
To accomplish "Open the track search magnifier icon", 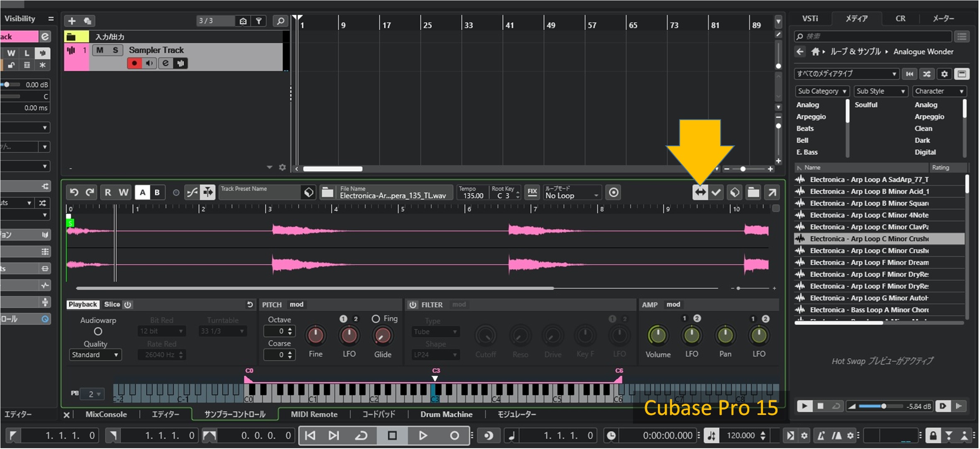I will coord(281,21).
